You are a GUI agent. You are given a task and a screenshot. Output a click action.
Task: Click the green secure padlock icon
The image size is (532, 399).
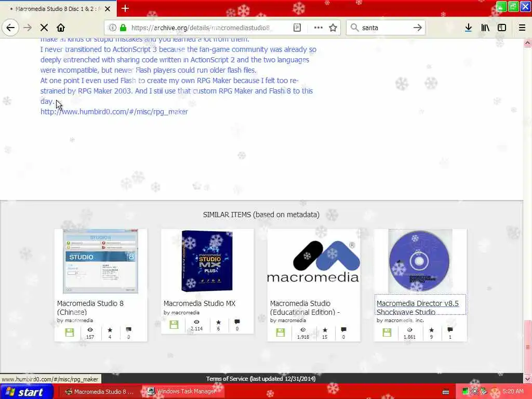point(123,28)
